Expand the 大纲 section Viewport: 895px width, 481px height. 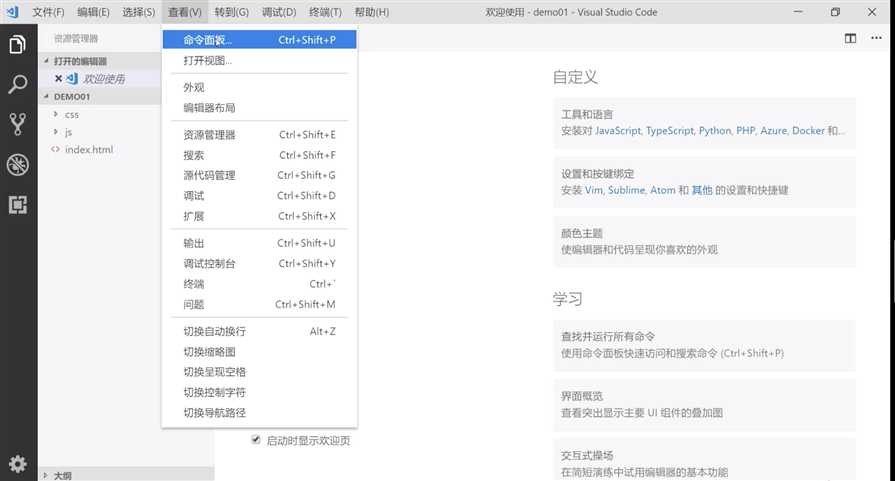pyautogui.click(x=46, y=475)
